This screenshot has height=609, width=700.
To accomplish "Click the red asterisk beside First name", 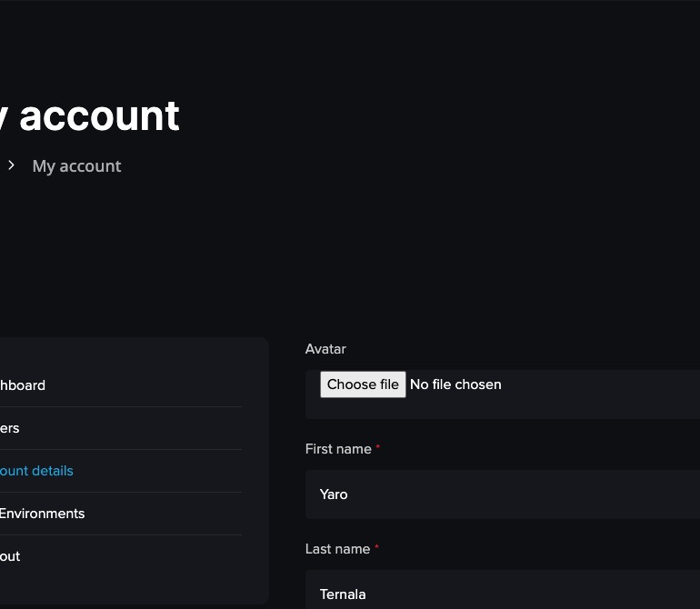I will tap(377, 448).
